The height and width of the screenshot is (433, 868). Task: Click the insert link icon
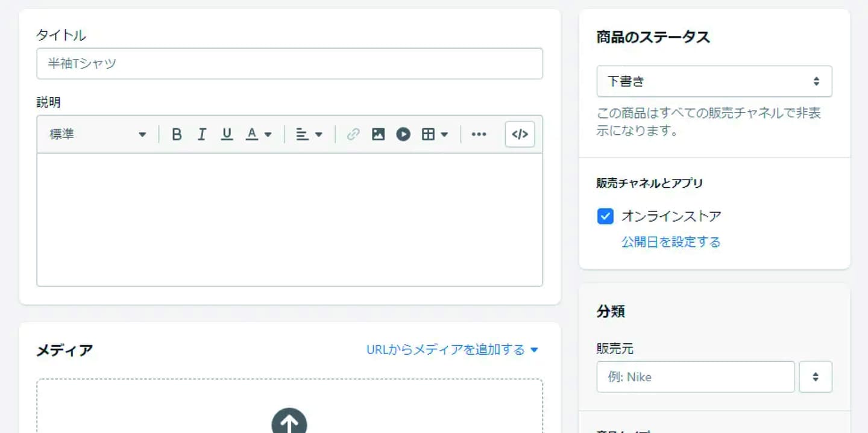[x=353, y=134]
